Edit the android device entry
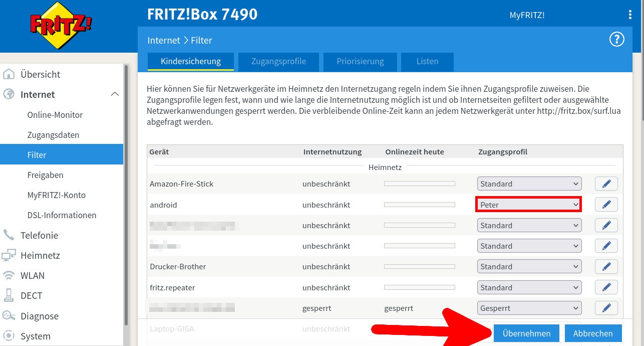This screenshot has height=346, width=644. (x=606, y=205)
